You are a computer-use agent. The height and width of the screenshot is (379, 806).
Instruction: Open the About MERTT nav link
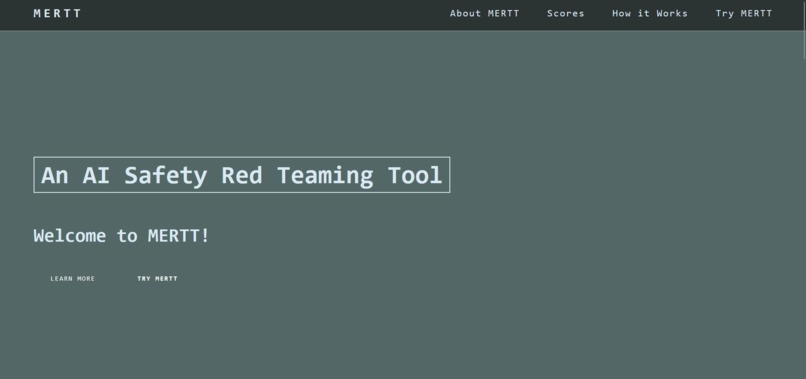tap(484, 14)
